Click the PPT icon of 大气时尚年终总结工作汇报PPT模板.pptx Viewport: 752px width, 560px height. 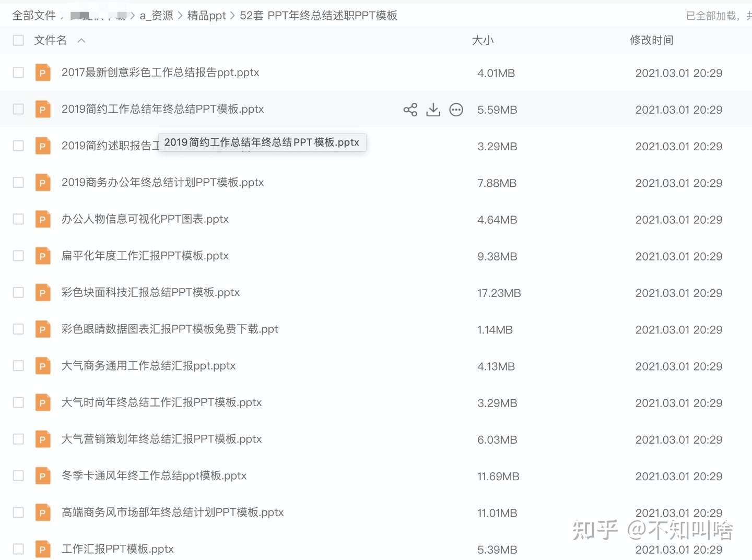43,402
